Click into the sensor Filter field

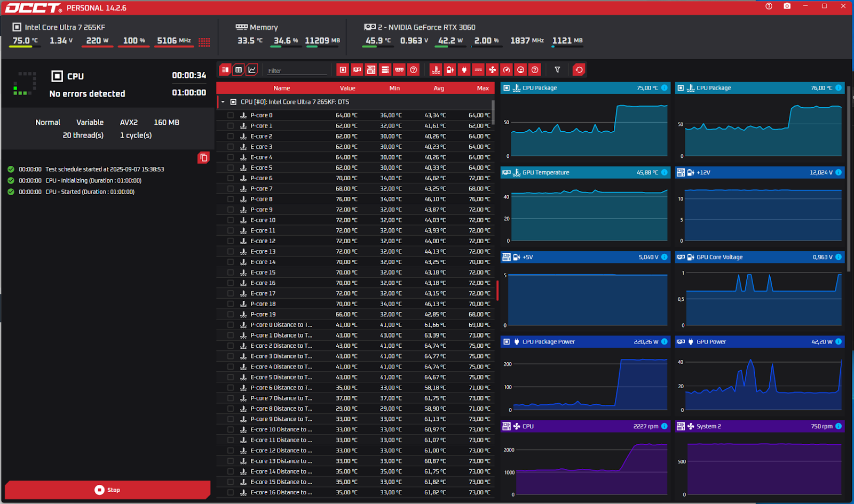coord(297,70)
